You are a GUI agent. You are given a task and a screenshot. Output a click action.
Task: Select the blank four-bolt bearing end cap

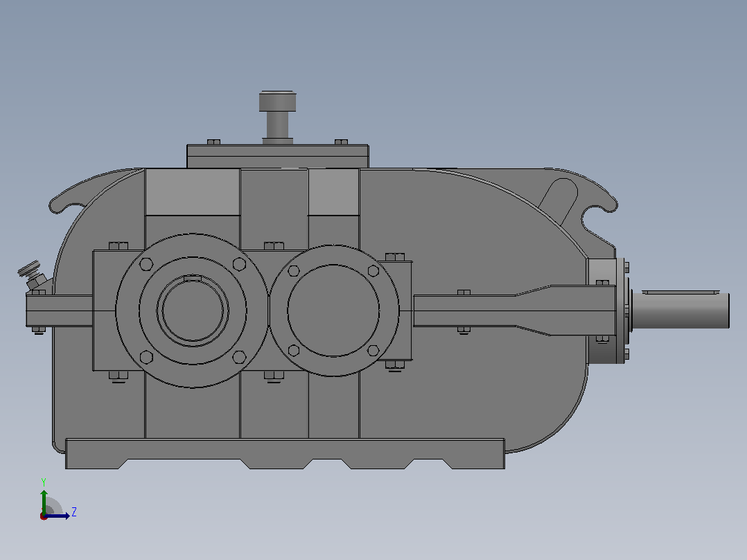click(x=334, y=310)
